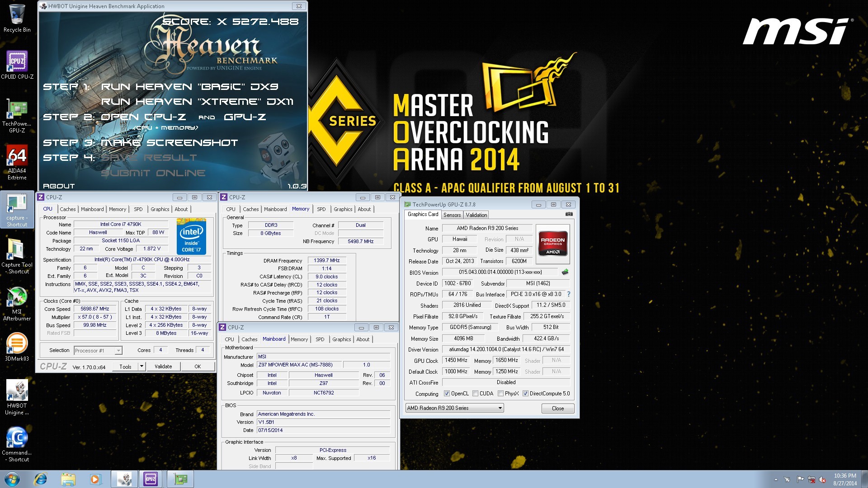Click ABOUT in Heaven Benchmark app

point(59,186)
